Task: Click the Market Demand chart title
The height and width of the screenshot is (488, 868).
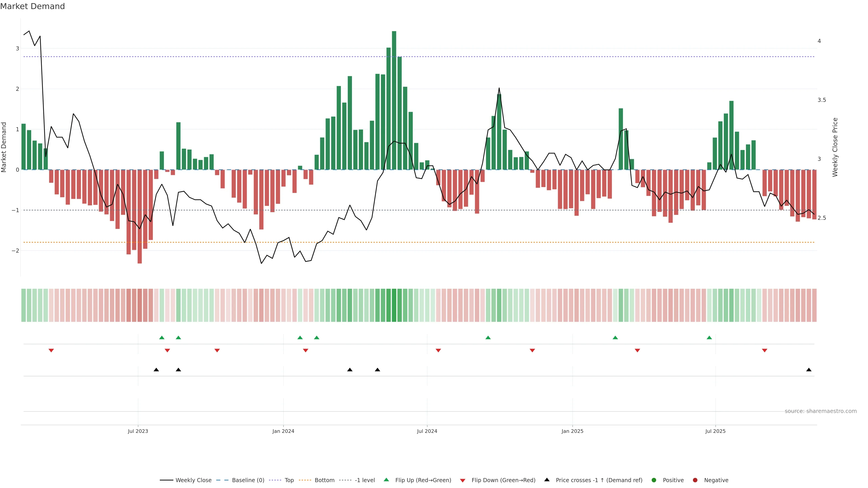Action: tap(32, 6)
